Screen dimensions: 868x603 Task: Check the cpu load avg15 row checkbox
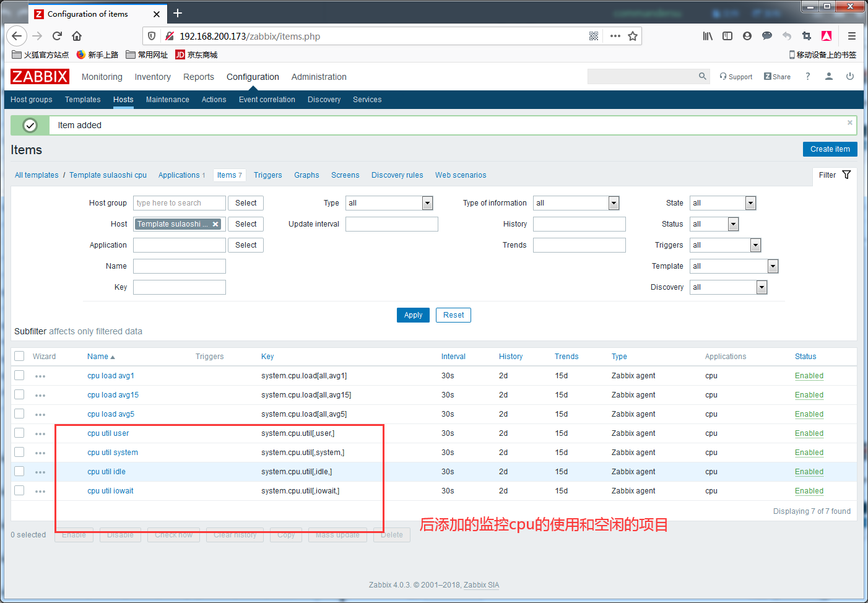(19, 394)
